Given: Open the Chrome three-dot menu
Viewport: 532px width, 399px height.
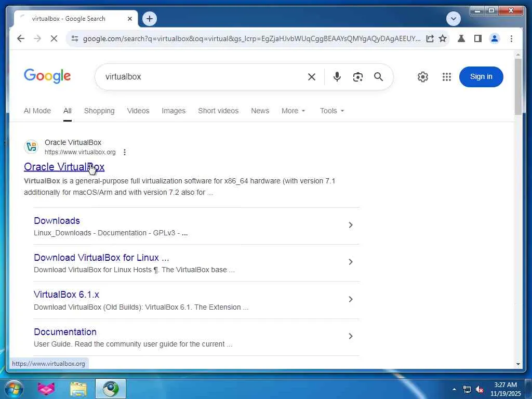Looking at the screenshot, I should pos(511,38).
